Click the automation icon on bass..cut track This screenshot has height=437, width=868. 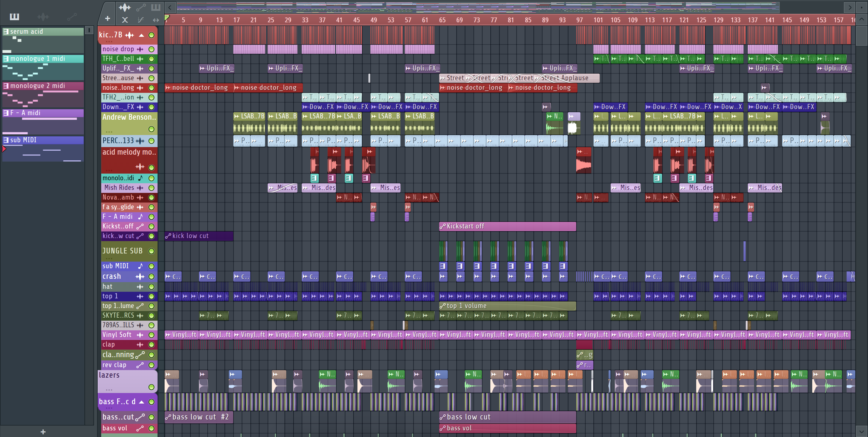[x=140, y=417]
